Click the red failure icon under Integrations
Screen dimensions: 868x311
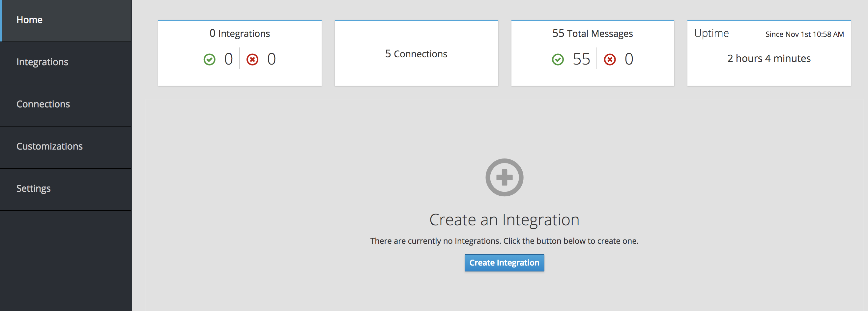tap(252, 59)
